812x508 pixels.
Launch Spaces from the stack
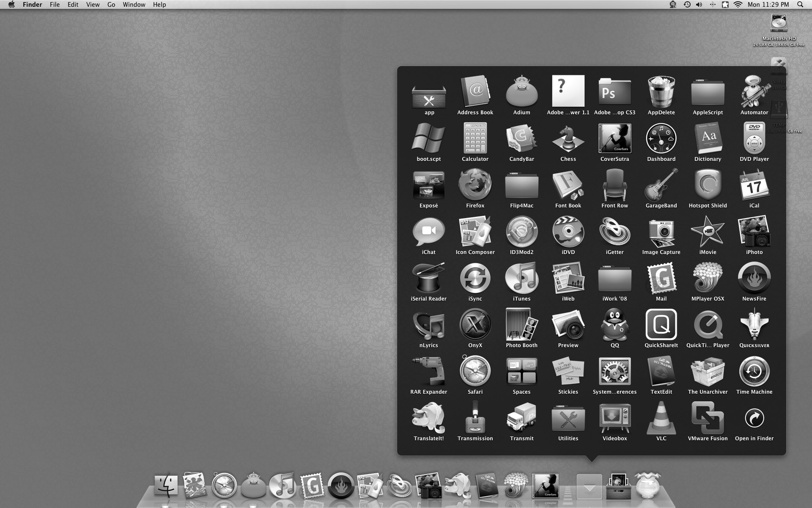(521, 371)
